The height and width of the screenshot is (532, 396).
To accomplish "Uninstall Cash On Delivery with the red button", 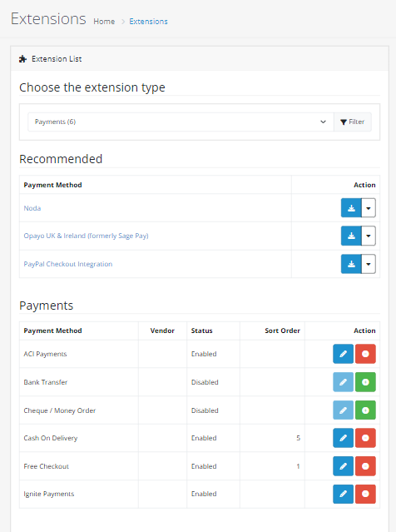I will tap(365, 438).
